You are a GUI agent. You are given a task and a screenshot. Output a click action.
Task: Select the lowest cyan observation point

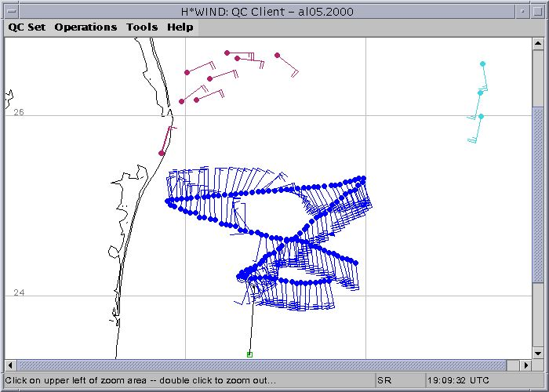(x=481, y=116)
